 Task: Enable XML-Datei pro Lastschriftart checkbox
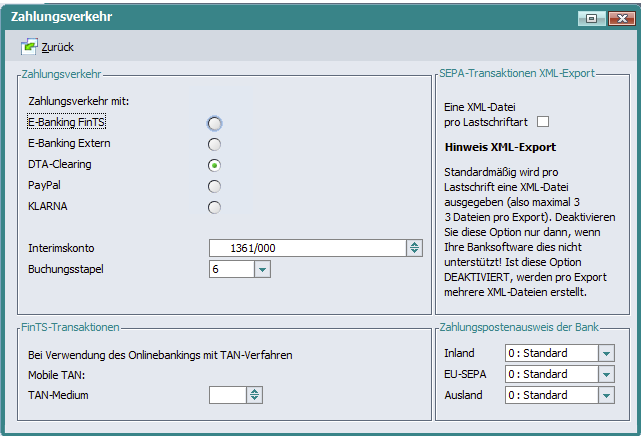[544, 122]
